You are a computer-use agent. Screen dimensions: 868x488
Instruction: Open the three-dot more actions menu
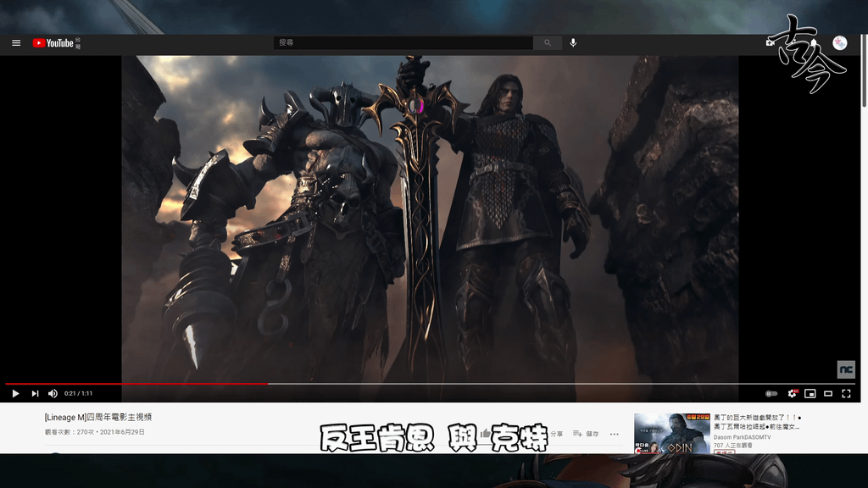[615, 434]
